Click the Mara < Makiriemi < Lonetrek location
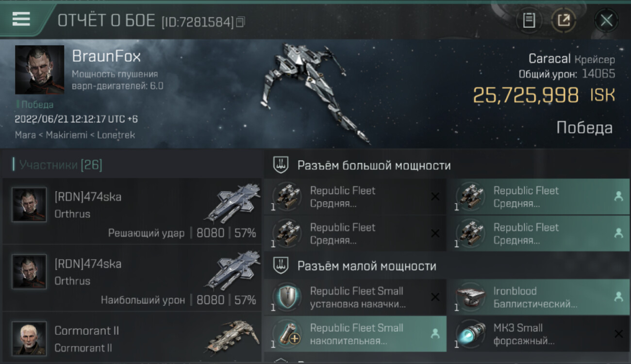This screenshot has height=364, width=631. [x=75, y=135]
